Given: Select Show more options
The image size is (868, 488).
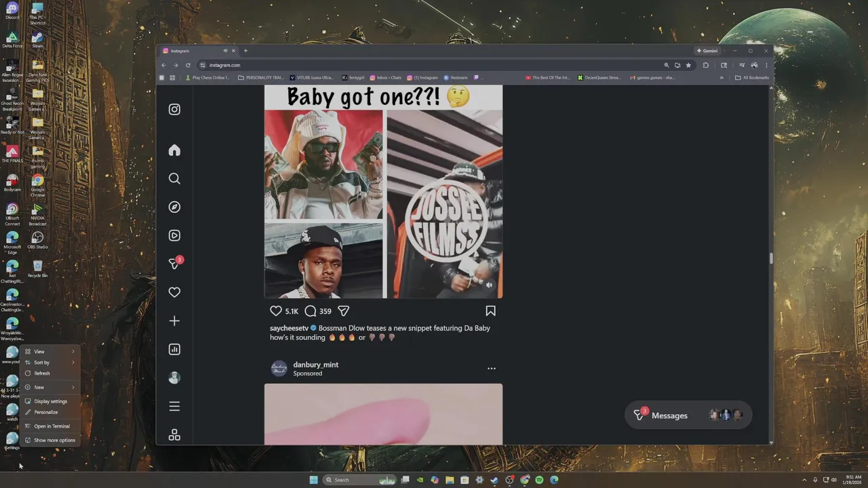Looking at the screenshot, I should [50, 441].
